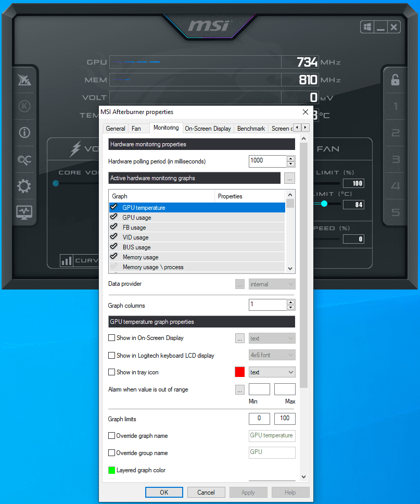Open On-Screen Display ellipsis settings button
Image resolution: width=420 pixels, height=504 pixels.
pos(240,338)
